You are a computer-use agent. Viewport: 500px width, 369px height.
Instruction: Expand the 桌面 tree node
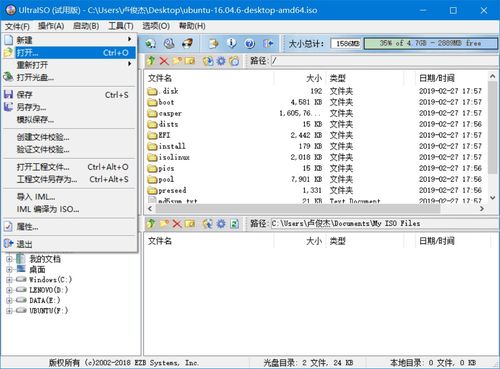pos(9,269)
